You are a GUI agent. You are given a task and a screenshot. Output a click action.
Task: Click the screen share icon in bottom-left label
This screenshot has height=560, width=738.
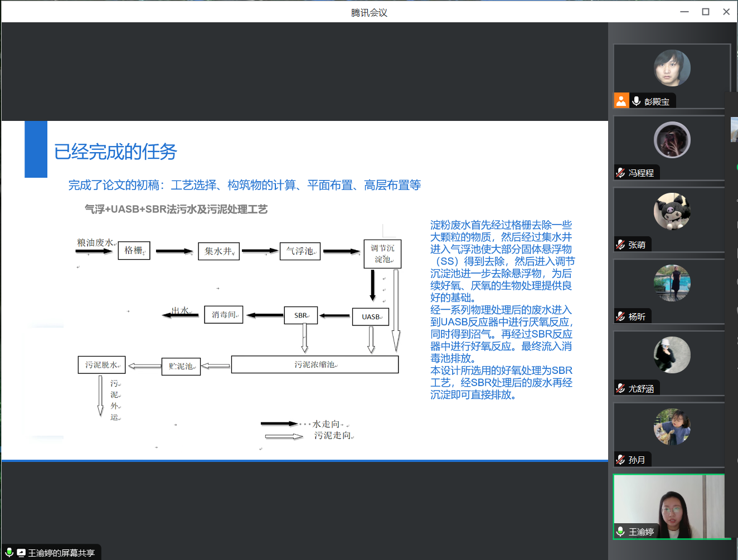click(21, 553)
